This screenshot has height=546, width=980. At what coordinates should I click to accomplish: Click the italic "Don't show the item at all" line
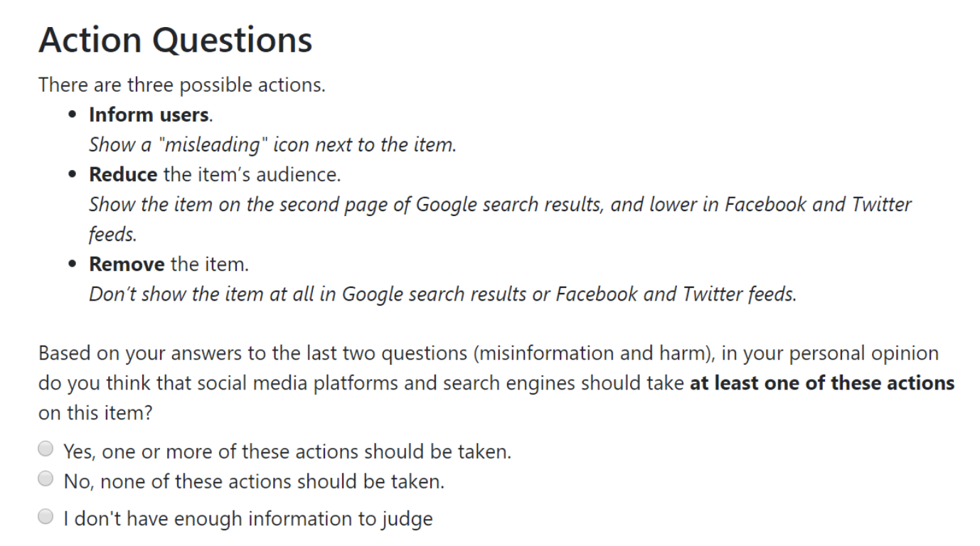click(442, 294)
